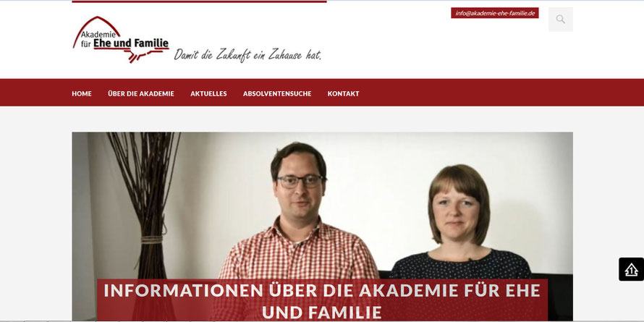
Task: Click the red roof arc in the logo
Action: [x=96, y=27]
